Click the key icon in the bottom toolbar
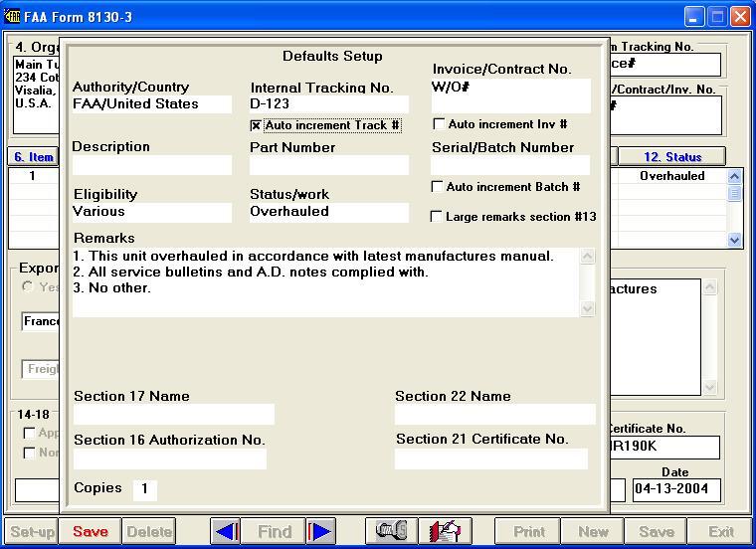The height and width of the screenshot is (549, 756). [x=391, y=532]
